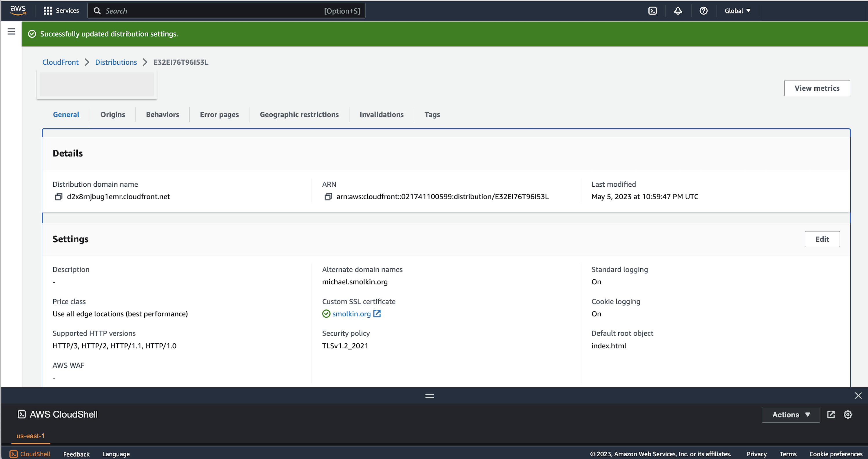Click the certificate valid check icon
The image size is (868, 459).
click(326, 314)
